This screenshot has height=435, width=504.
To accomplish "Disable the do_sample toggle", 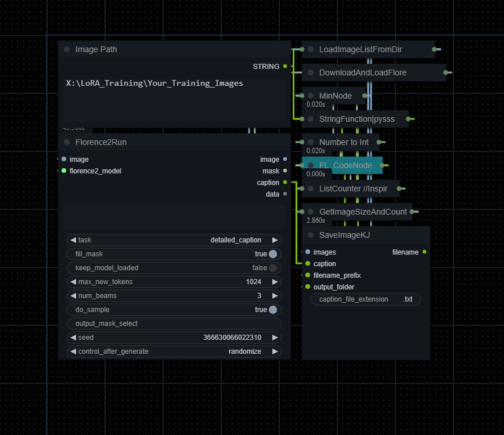I will [x=272, y=310].
